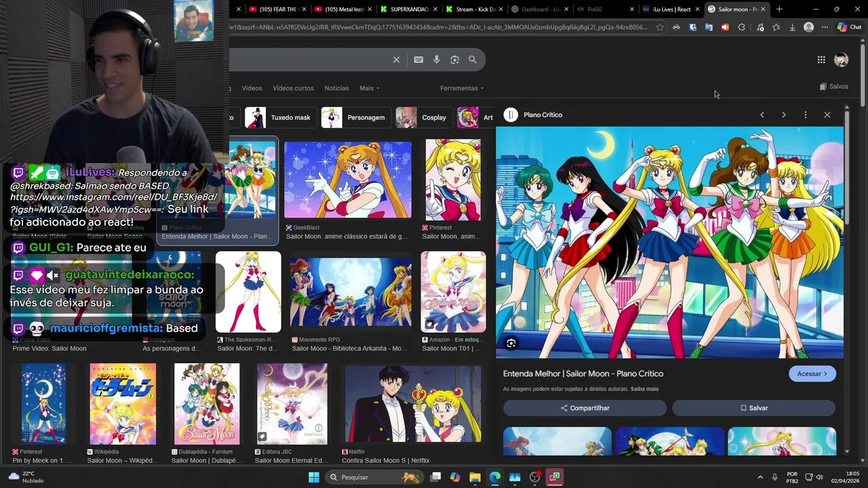The width and height of the screenshot is (868, 488).
Task: Open browser profile icon in toolbar
Action: point(808,27)
